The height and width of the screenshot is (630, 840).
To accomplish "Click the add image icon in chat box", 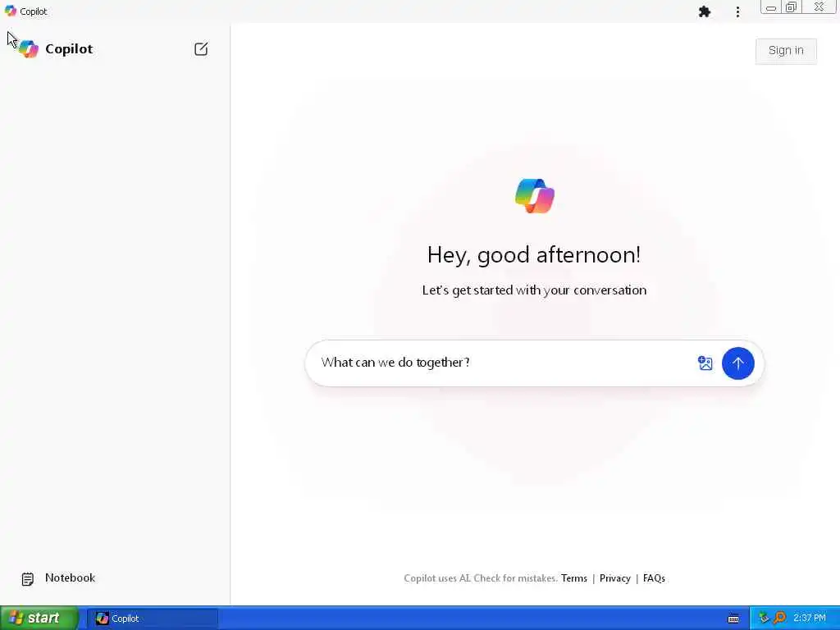I will pyautogui.click(x=705, y=363).
